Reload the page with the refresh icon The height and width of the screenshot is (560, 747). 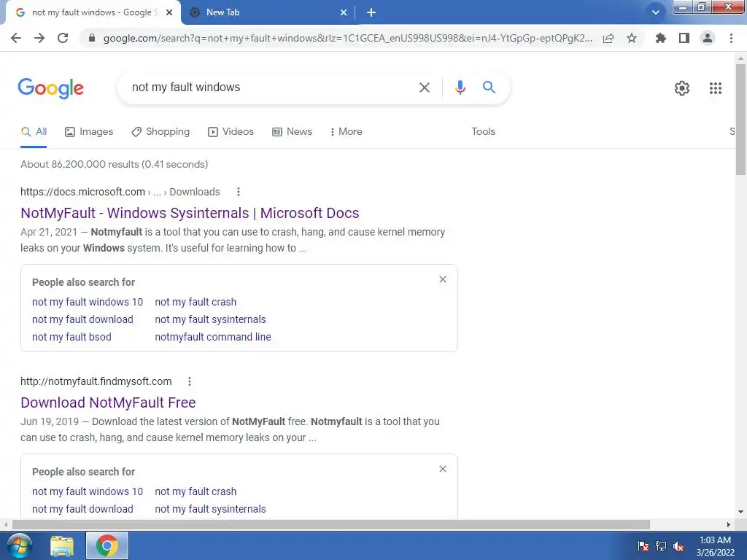63,38
